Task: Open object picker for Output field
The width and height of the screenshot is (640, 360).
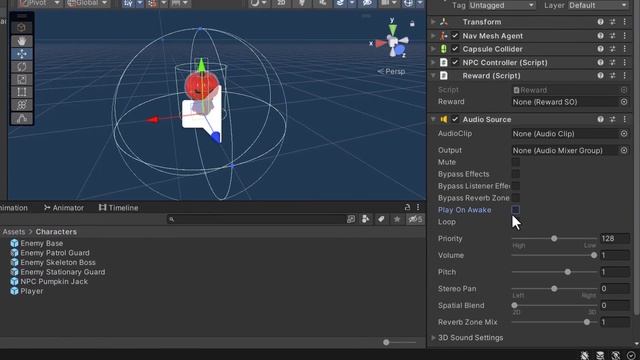Action: point(624,150)
